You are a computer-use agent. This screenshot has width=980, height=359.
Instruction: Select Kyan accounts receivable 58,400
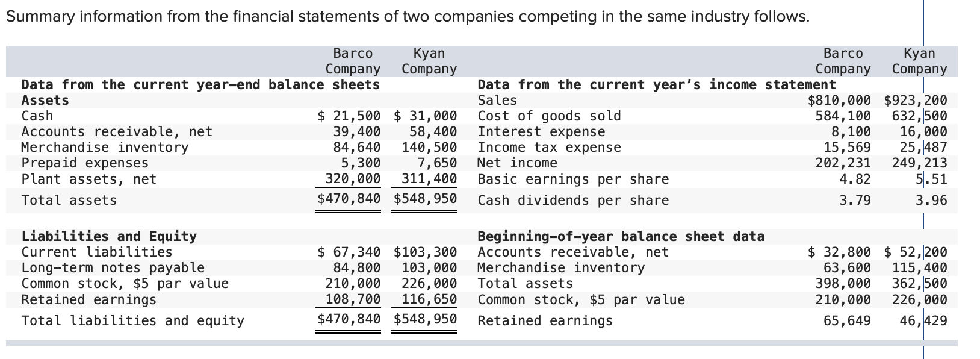(433, 131)
